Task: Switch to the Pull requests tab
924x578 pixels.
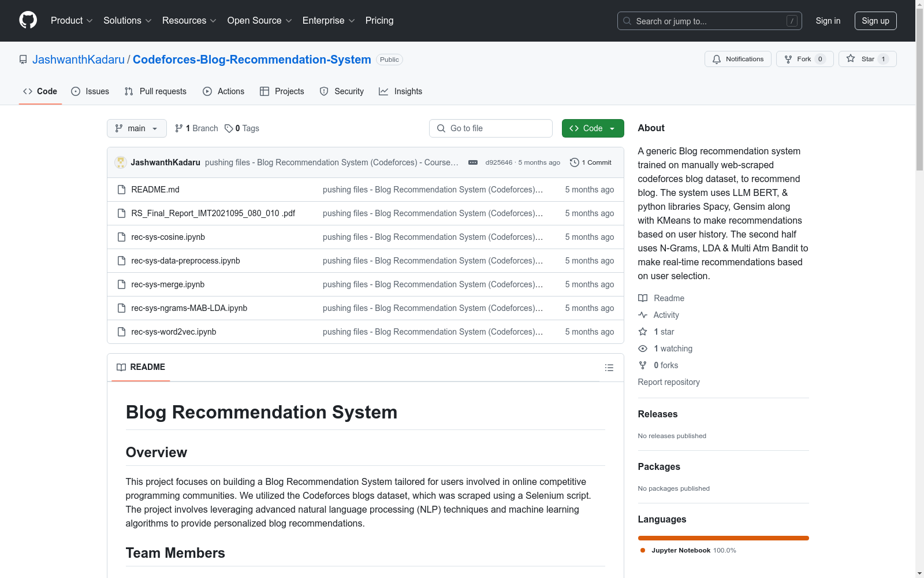Action: pyautogui.click(x=155, y=91)
